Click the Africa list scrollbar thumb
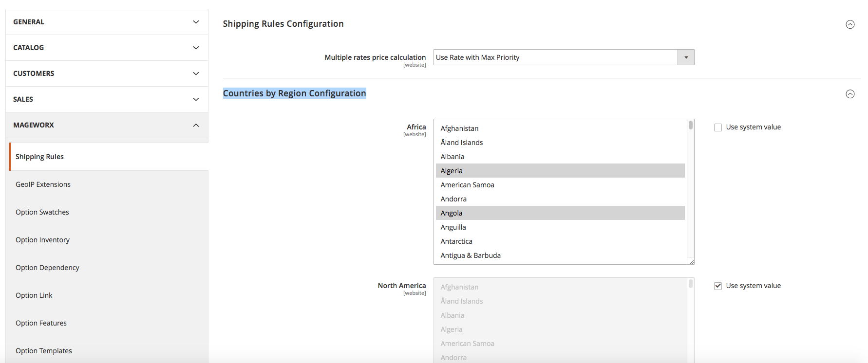This screenshot has width=868, height=363. (x=691, y=125)
